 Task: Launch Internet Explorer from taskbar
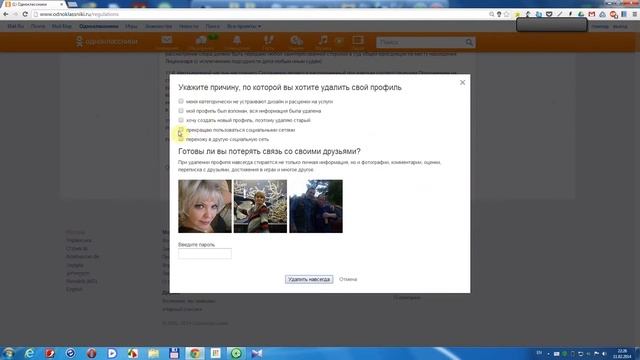click(29, 353)
